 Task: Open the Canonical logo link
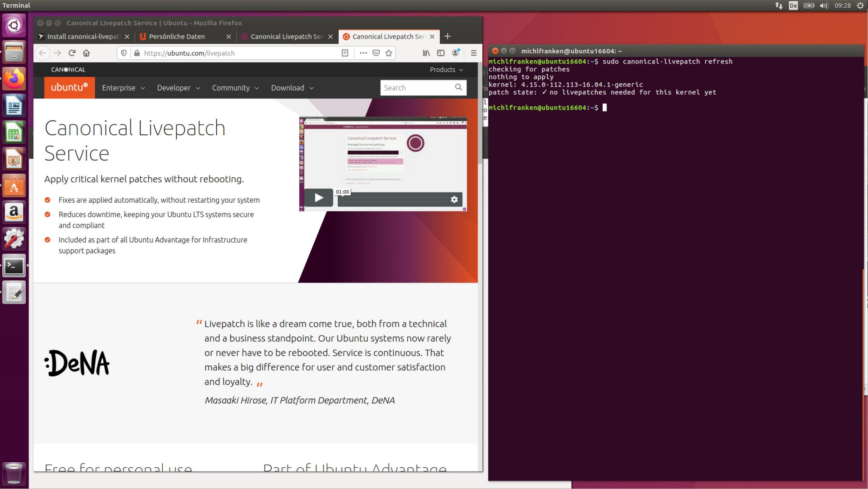click(x=68, y=70)
